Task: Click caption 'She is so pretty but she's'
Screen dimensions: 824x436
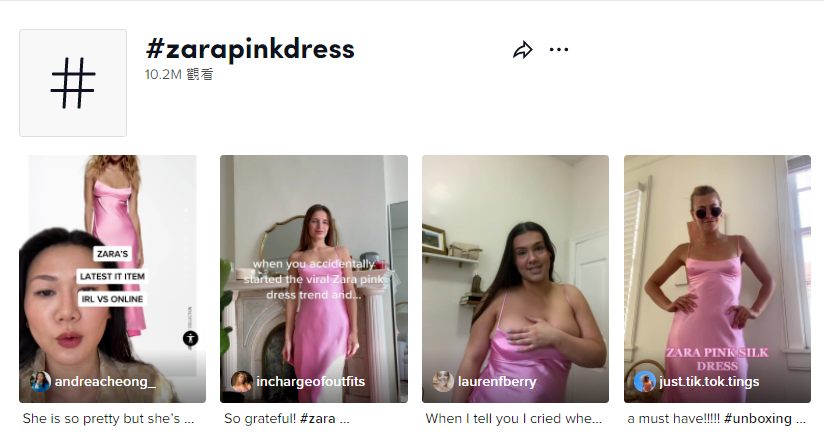Action: [x=101, y=419]
